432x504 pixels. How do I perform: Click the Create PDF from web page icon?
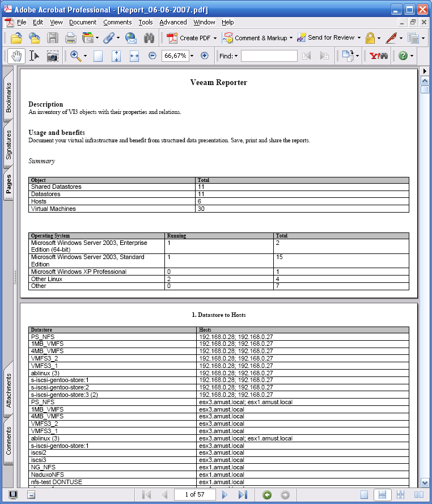[35, 38]
